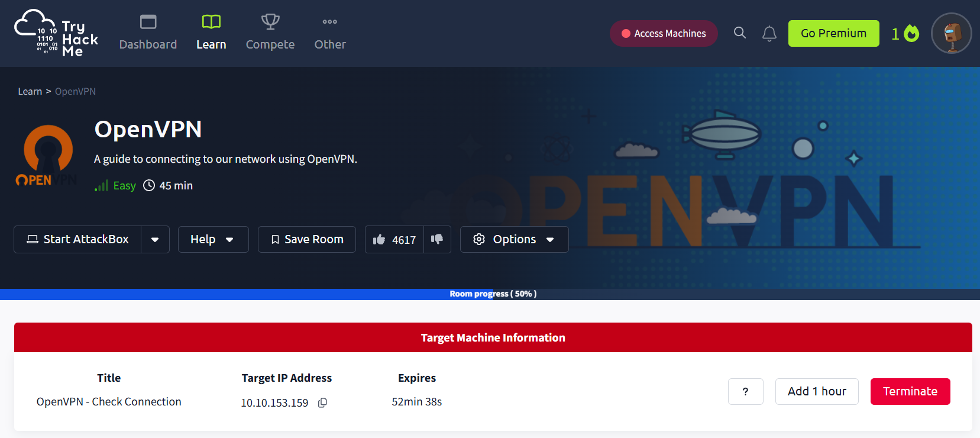Open the Dashboard nav item

point(148,33)
